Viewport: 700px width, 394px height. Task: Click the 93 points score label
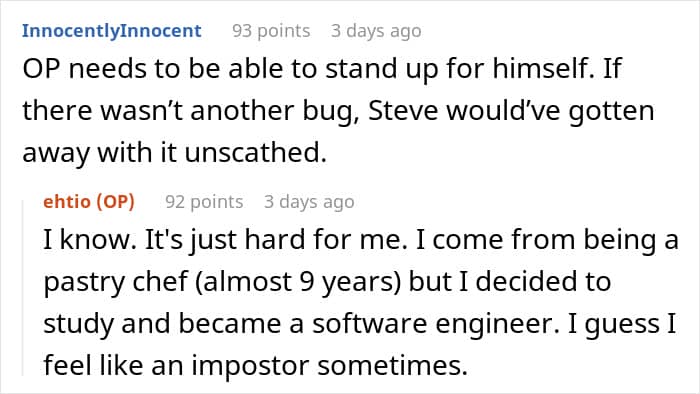coord(271,31)
